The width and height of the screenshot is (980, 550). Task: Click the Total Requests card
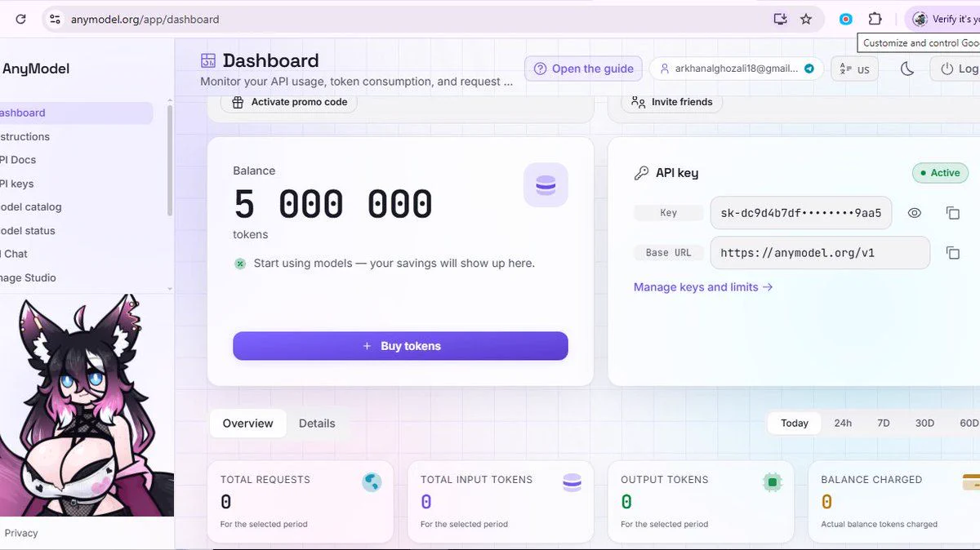pyautogui.click(x=301, y=502)
